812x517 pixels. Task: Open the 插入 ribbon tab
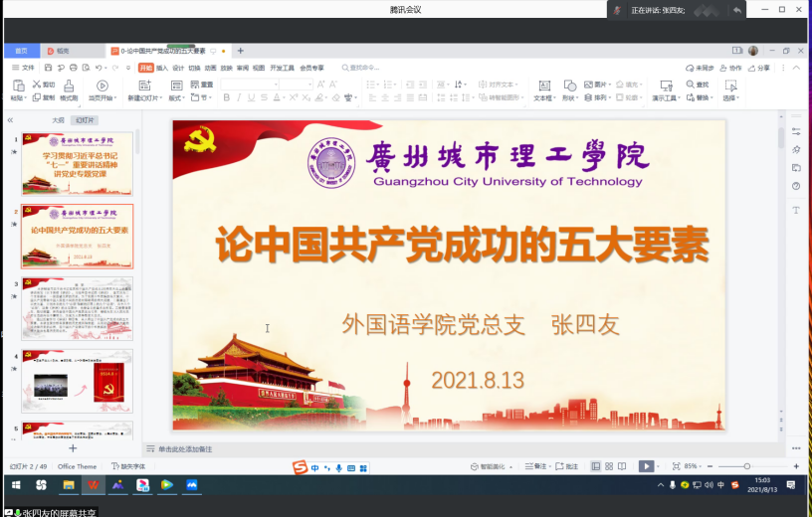coord(161,68)
